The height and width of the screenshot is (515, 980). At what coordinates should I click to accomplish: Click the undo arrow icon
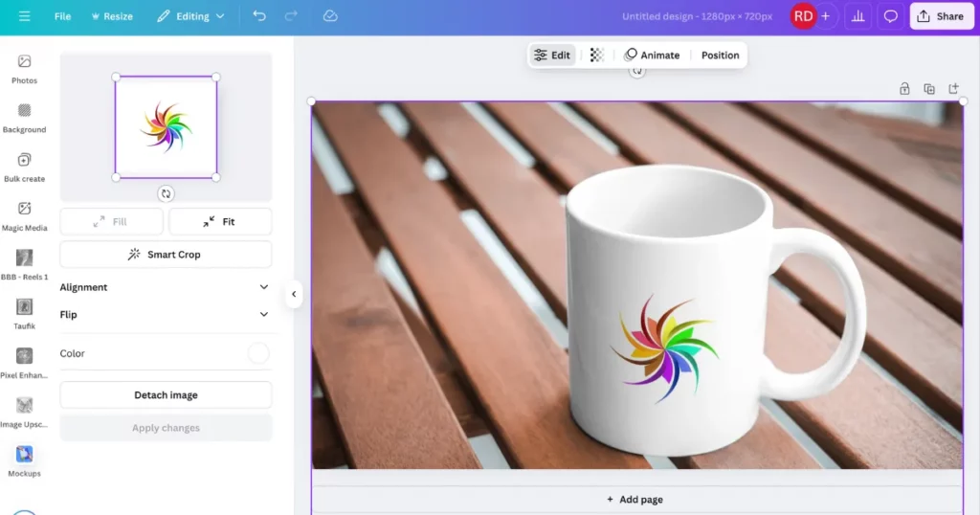point(259,16)
